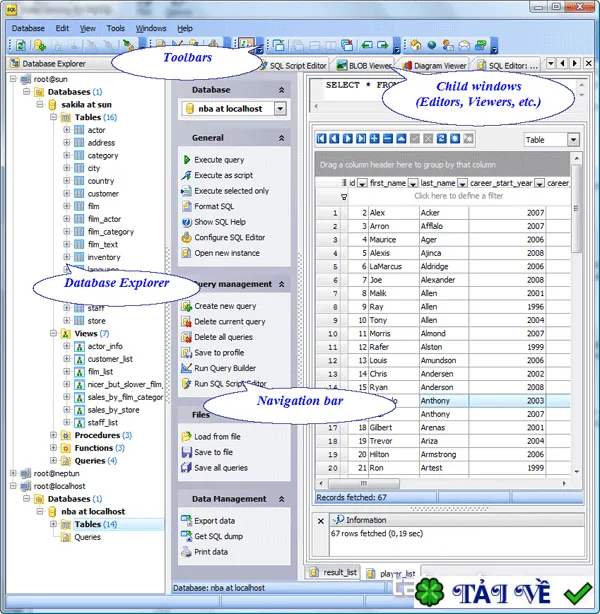Click Format SQL in navigation bar
Viewport: 600px width, 614px height.
click(x=214, y=206)
